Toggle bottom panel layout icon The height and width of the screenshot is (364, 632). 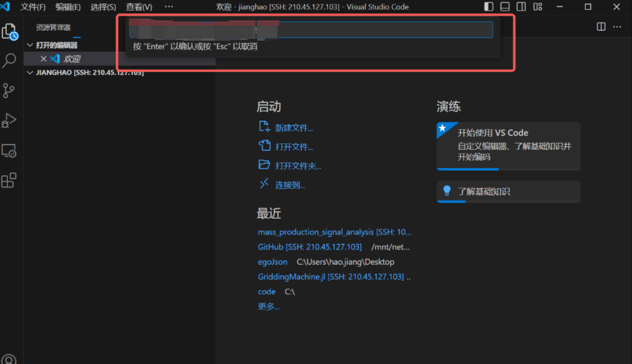pos(504,6)
